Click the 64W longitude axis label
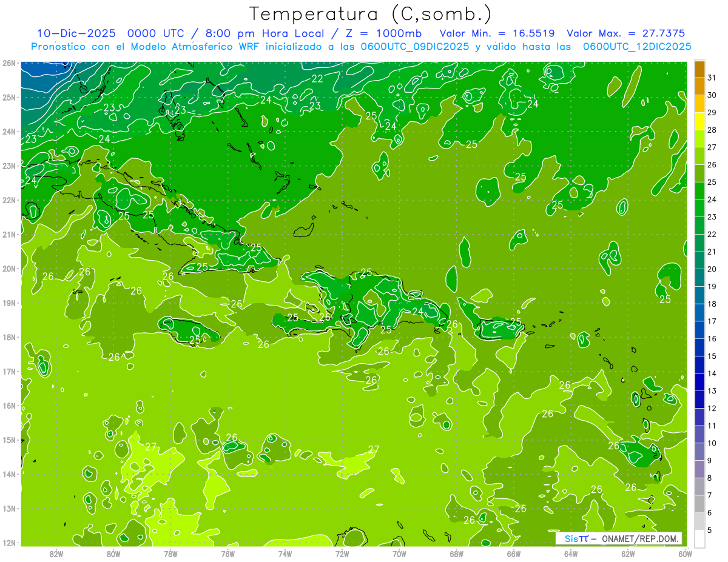This screenshot has height=562, width=728. 571,554
